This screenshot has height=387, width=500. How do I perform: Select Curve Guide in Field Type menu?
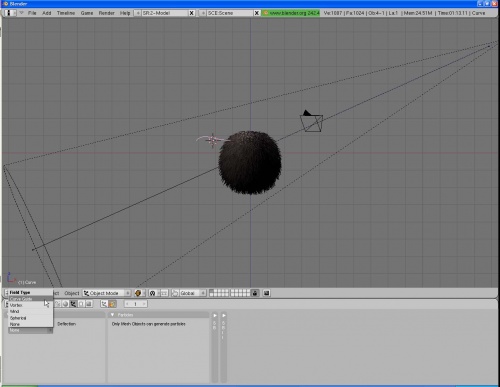point(30,299)
